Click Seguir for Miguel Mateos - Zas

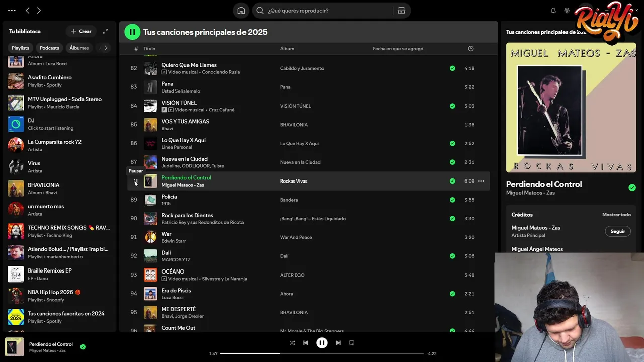[x=618, y=231]
